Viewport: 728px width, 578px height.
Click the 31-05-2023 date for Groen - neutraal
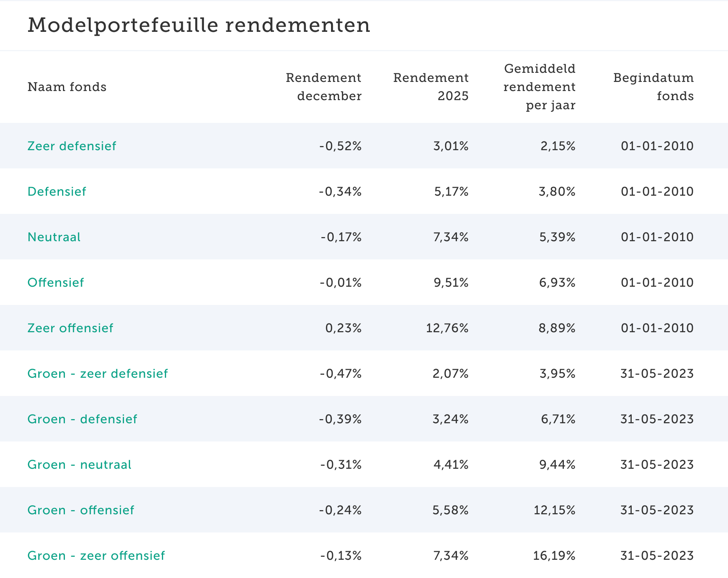[657, 465]
